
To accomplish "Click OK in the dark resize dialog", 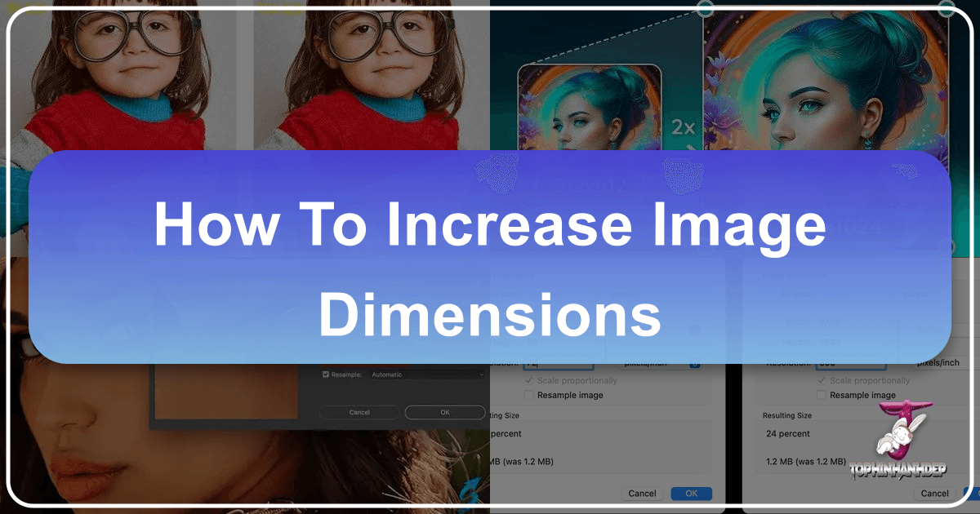I will [x=445, y=412].
